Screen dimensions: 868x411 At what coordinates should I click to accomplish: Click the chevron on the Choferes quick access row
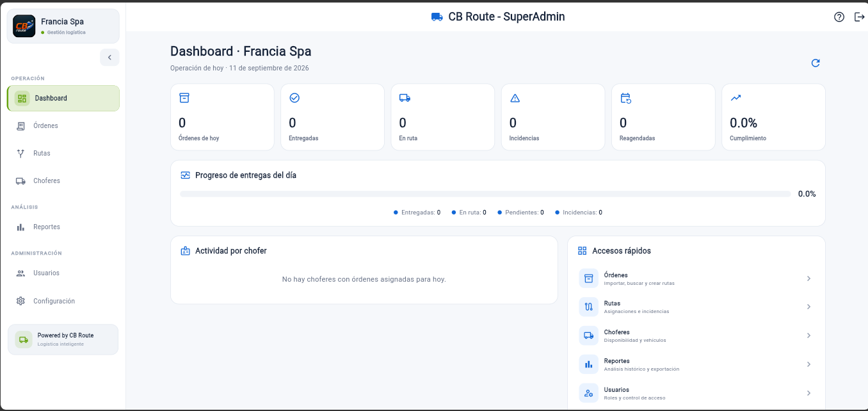[808, 335]
